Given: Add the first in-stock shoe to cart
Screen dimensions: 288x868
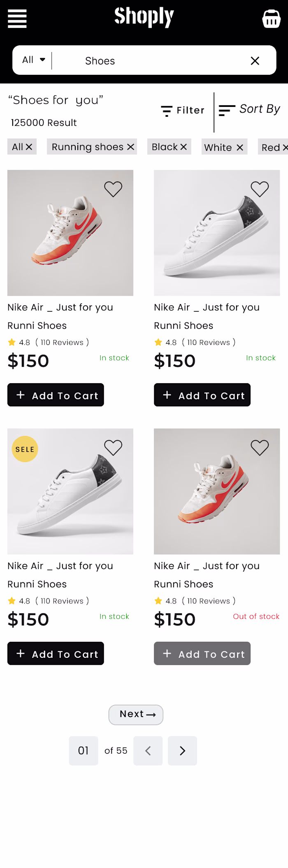Looking at the screenshot, I should coord(56,395).
